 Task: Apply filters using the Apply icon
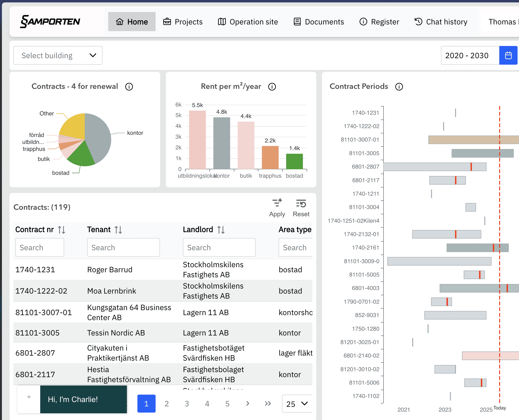pos(277,208)
